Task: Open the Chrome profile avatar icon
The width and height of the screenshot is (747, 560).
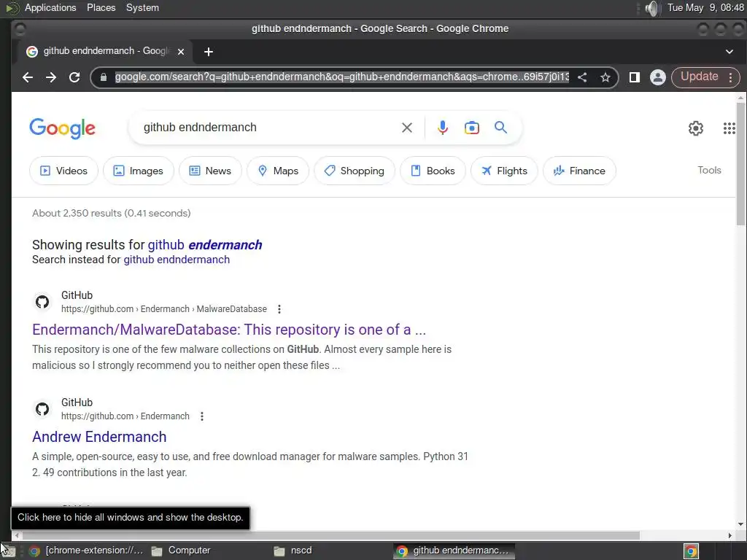Action: tap(657, 77)
